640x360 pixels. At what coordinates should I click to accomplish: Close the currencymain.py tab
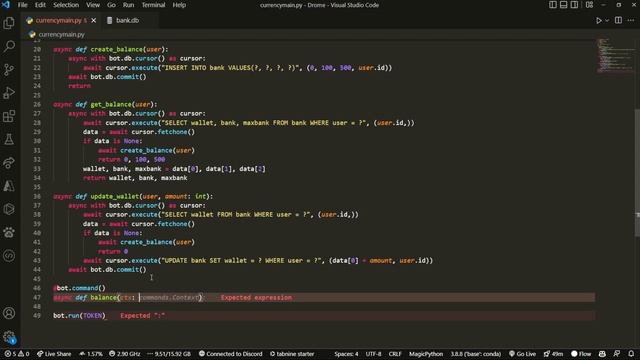93,20
